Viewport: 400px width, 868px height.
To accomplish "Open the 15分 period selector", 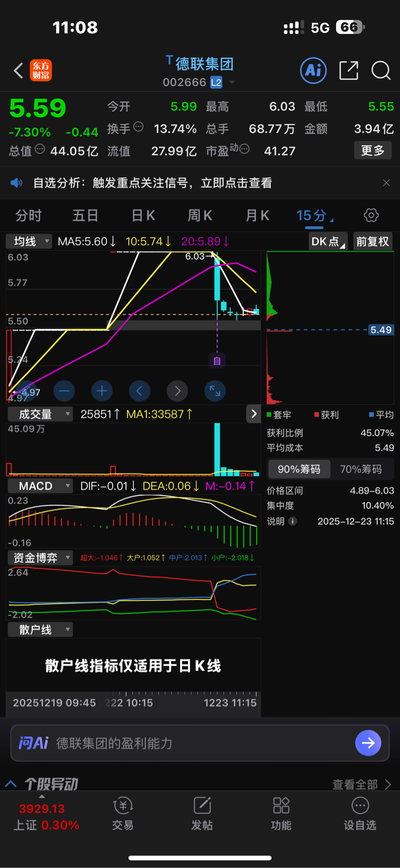I will coord(315,215).
